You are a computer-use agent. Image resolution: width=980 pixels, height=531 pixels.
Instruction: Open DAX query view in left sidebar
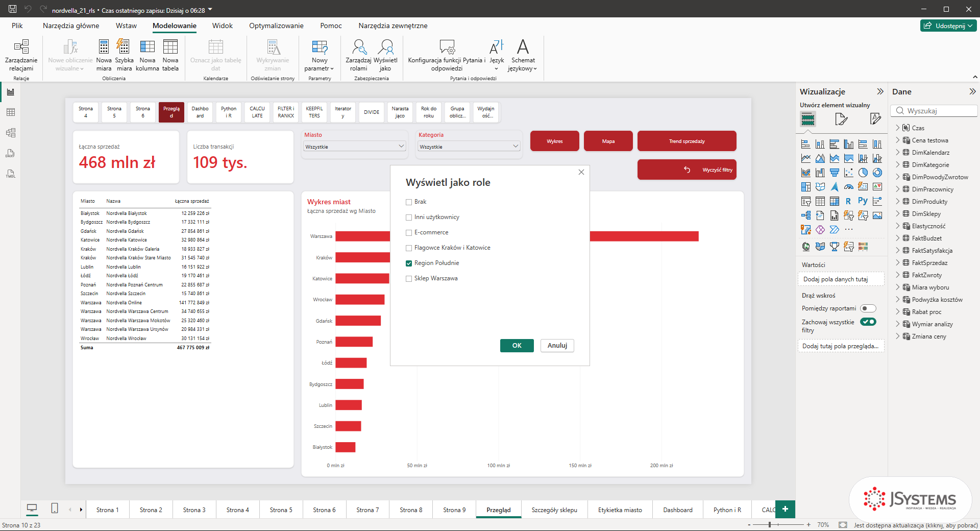(11, 153)
